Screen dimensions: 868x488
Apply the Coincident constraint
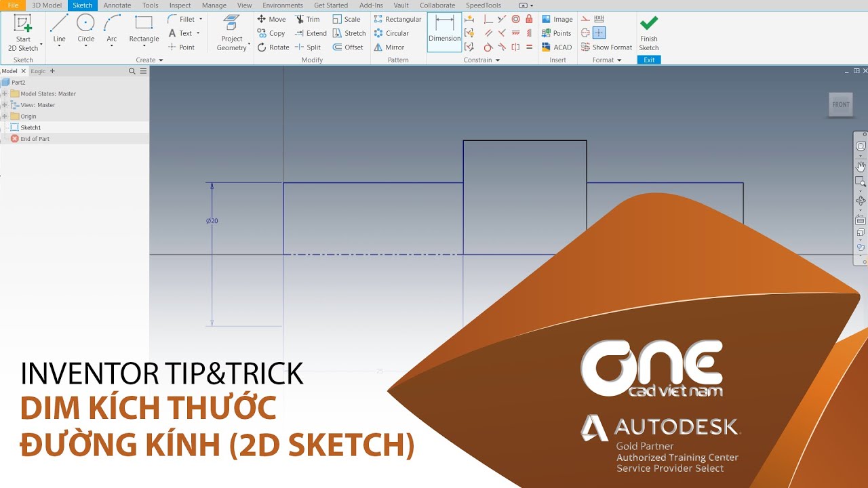point(488,19)
